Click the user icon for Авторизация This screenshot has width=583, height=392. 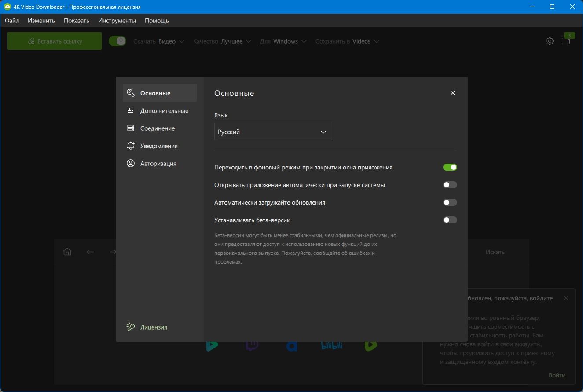click(x=130, y=163)
